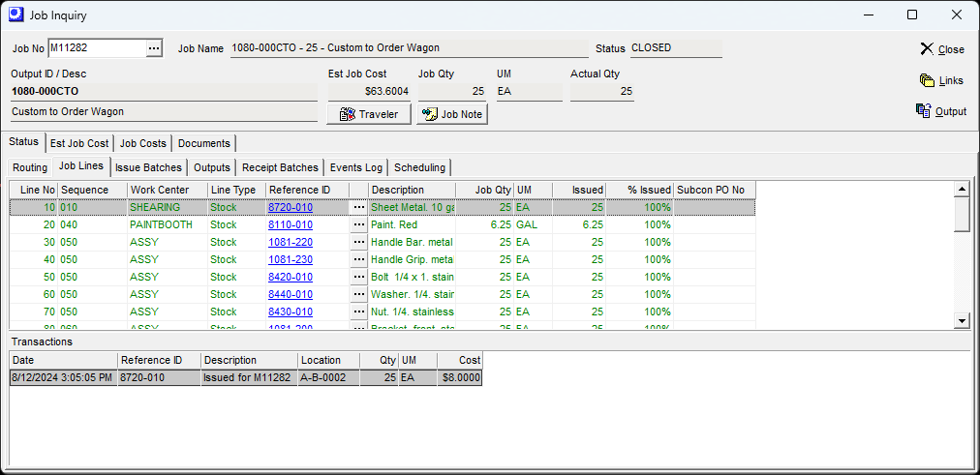Screen dimensions: 980x475
Task: Select the 'Issued for M11282' transaction cell
Action: pyautogui.click(x=250, y=377)
